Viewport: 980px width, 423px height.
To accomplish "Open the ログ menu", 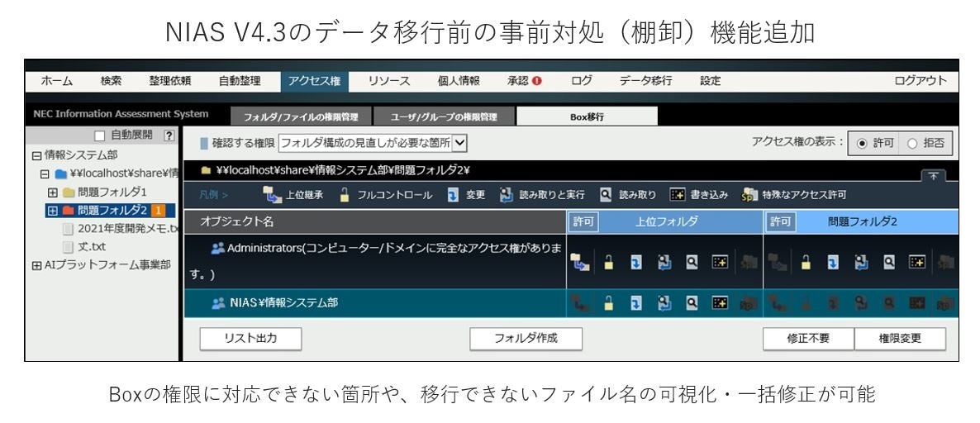I will pyautogui.click(x=582, y=81).
